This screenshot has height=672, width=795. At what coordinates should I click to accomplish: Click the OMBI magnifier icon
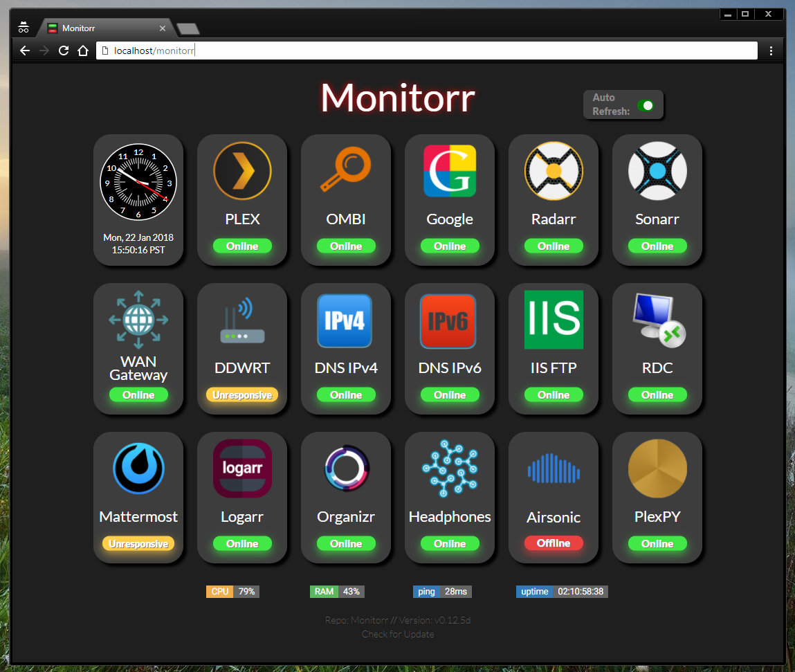point(346,170)
